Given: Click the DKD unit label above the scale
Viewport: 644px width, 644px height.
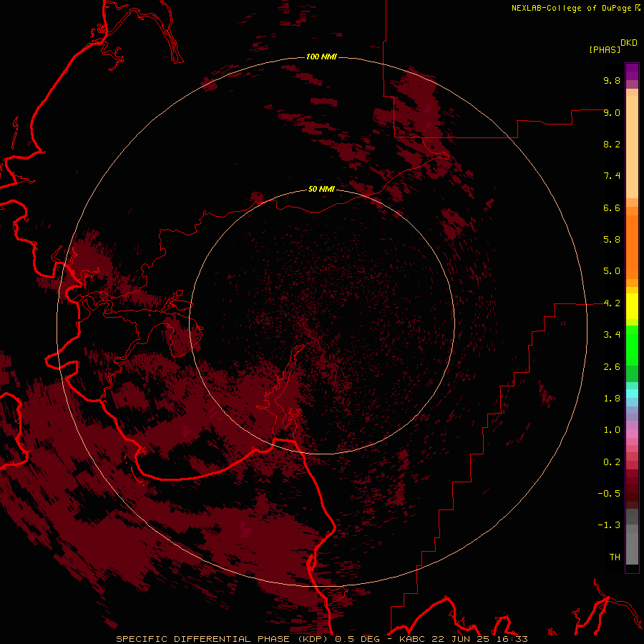Looking at the screenshot, I should coord(628,43).
